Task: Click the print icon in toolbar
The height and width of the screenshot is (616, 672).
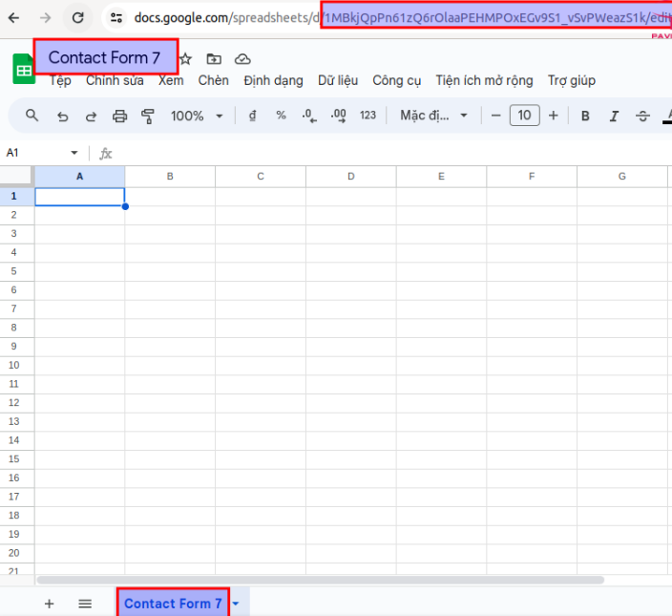Action: coord(119,116)
